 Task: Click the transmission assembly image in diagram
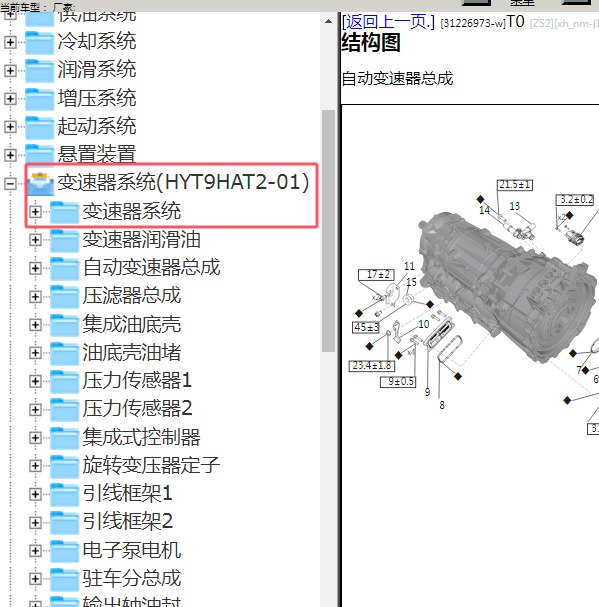[x=507, y=286]
